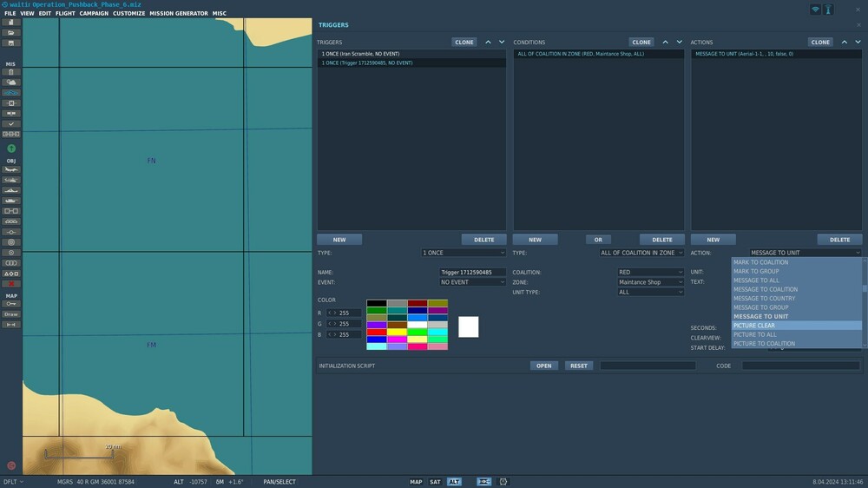
Task: Open the FILE menu
Action: (x=10, y=13)
